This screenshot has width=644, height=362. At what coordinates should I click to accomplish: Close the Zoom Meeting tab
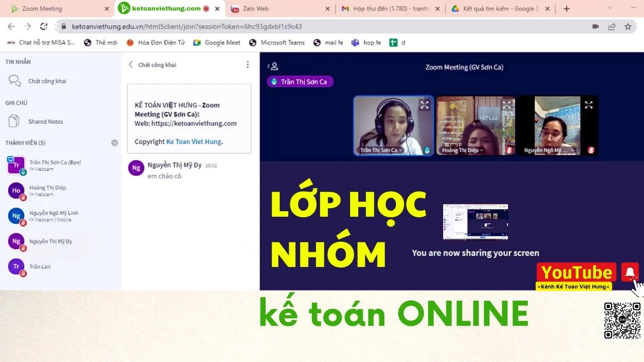tap(107, 9)
